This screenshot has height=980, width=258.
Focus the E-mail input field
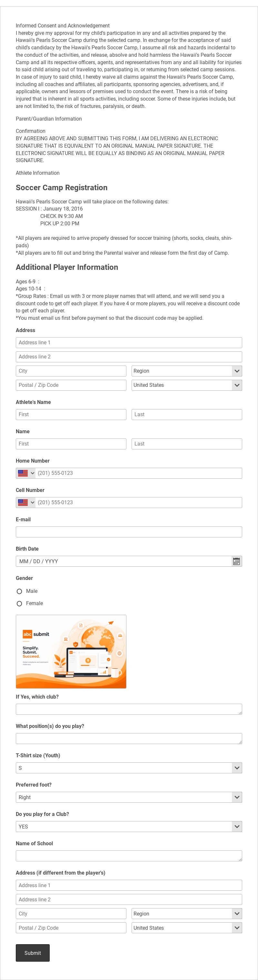pos(129,532)
